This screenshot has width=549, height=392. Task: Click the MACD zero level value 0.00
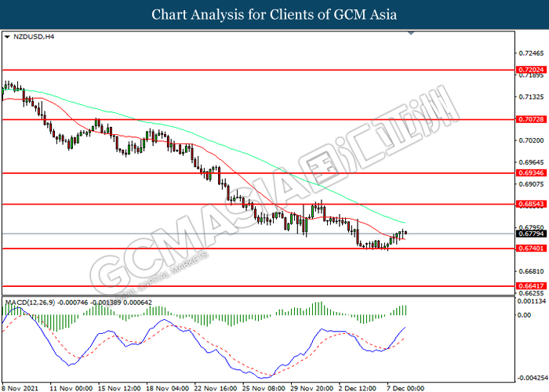524,315
